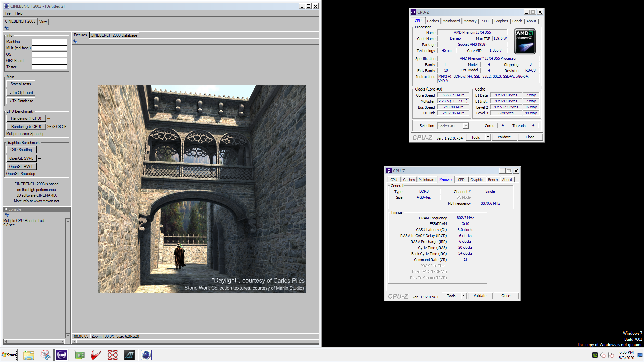The height and width of the screenshot is (362, 644).
Task: Click the Console scrollbar down arrow
Action: 68,336
